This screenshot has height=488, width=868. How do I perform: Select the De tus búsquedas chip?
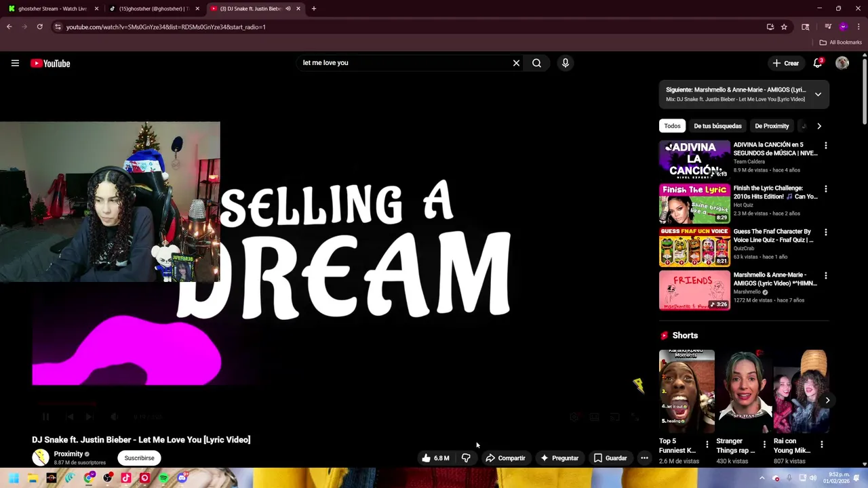click(717, 126)
